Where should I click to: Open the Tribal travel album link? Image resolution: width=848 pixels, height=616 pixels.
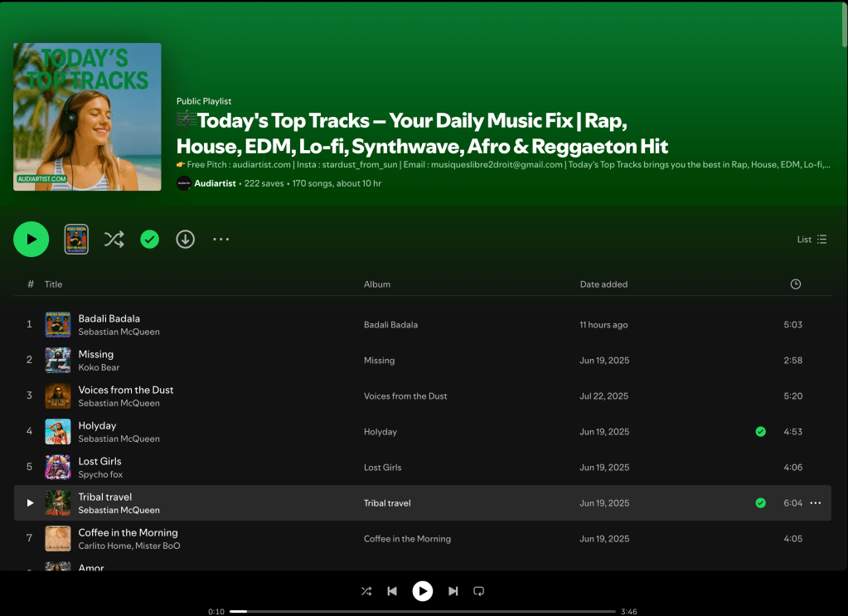point(387,503)
